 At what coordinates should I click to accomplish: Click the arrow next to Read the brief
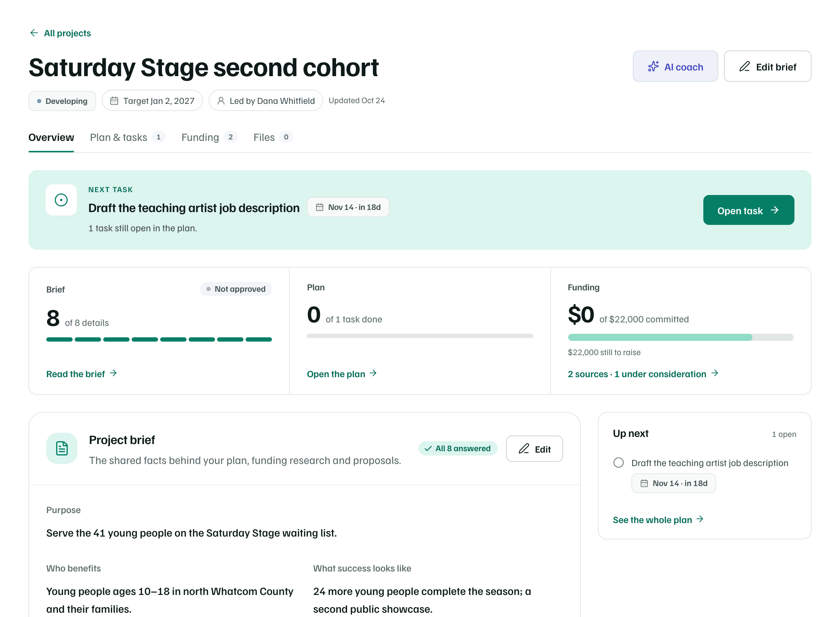coord(113,373)
